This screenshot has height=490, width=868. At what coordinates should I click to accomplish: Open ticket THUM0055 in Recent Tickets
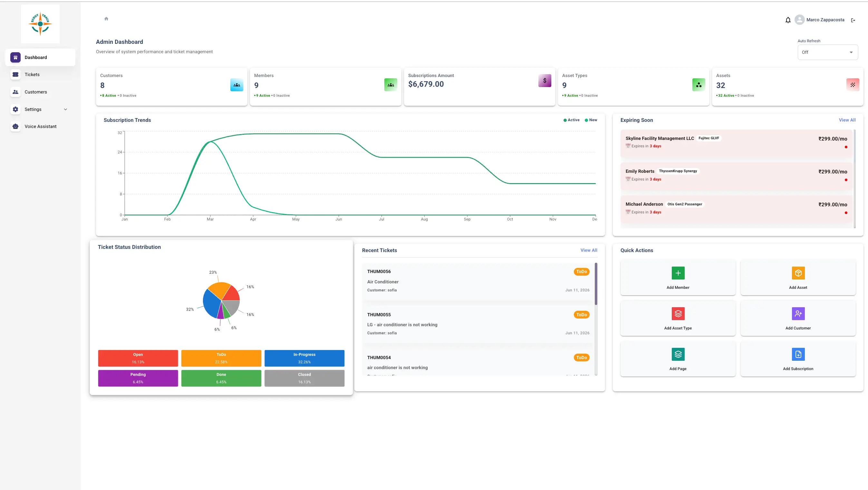tap(478, 324)
